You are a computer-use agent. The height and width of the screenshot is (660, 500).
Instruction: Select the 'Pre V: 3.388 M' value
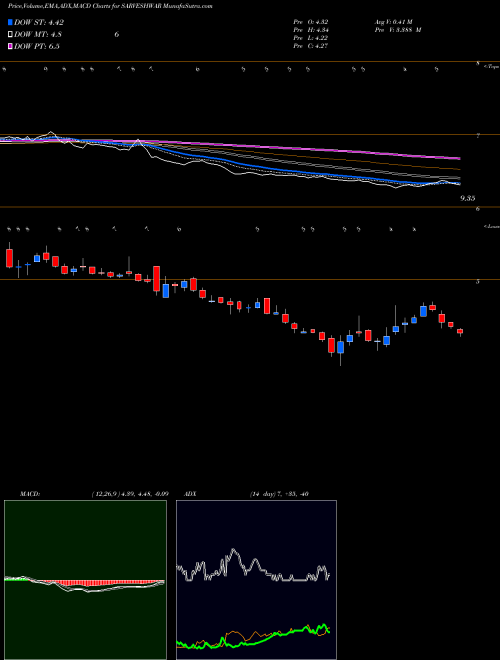[398, 30]
